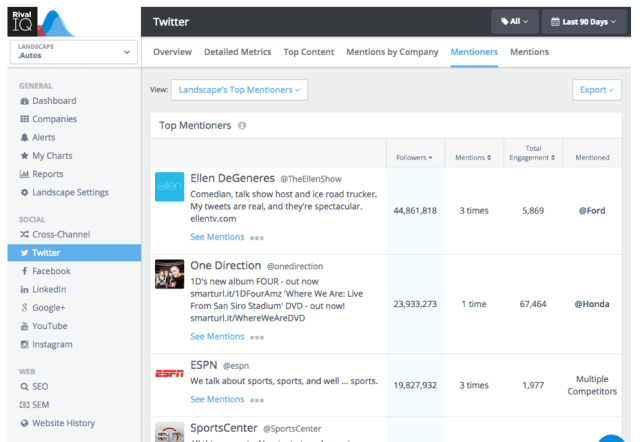Click the Google+ icon in sidebar

pyautogui.click(x=24, y=308)
